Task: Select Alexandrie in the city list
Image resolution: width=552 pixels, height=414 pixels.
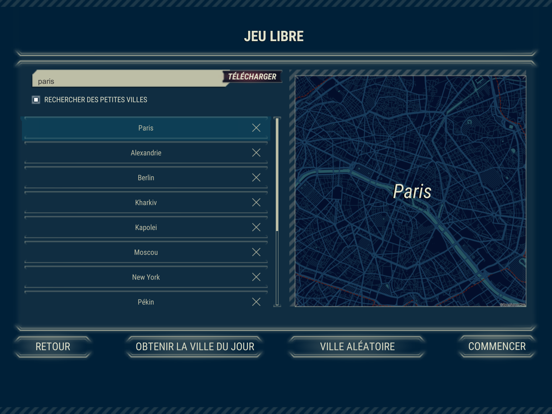Action: [x=146, y=153]
